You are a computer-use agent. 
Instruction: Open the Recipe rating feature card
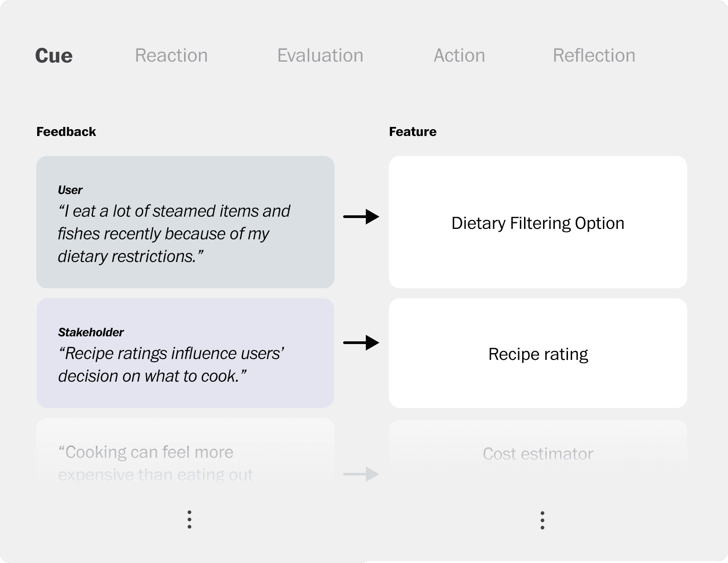coord(538,353)
